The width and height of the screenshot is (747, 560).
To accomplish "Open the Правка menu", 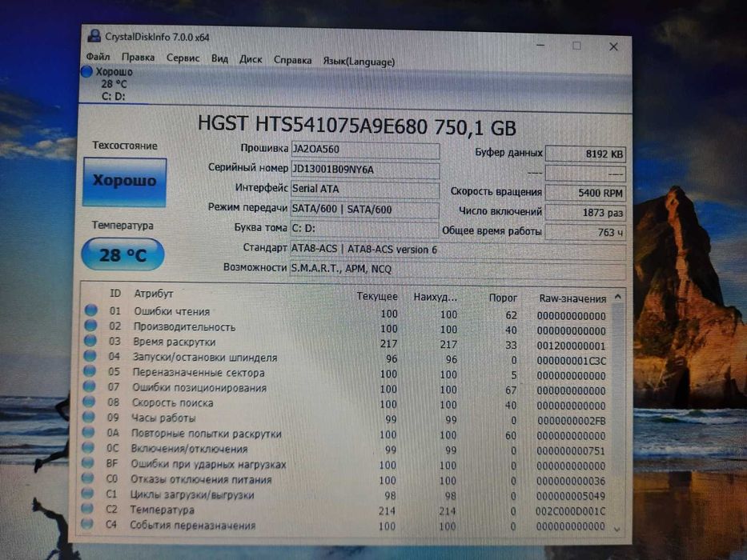I will click(138, 57).
